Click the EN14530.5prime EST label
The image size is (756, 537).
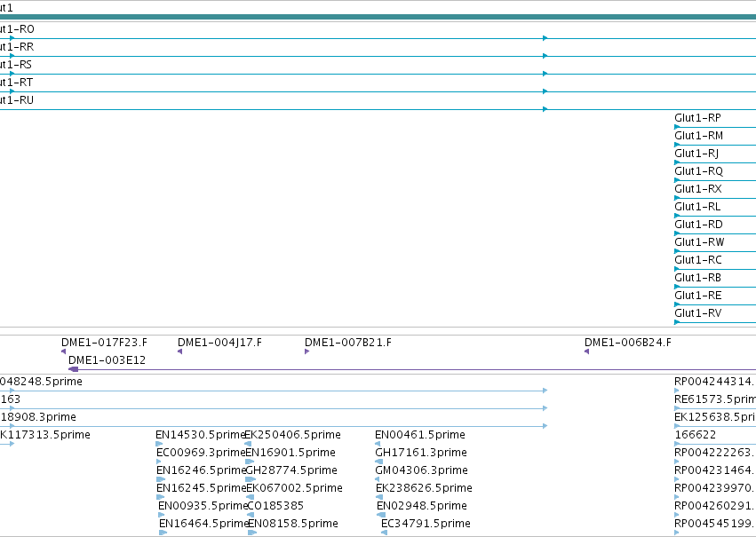pyautogui.click(x=201, y=435)
